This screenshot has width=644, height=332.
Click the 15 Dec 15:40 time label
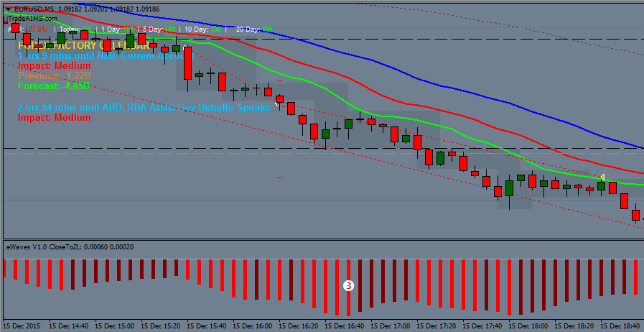tap(206, 326)
